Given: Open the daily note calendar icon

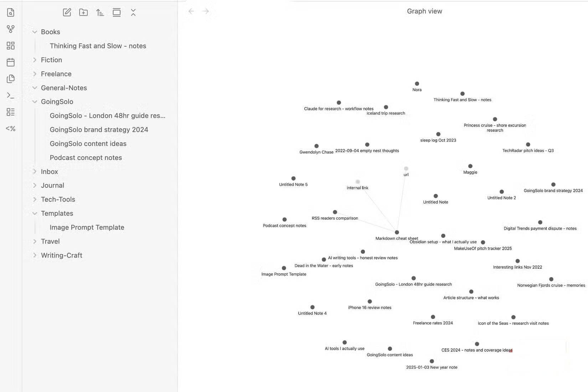Looking at the screenshot, I should click(x=11, y=62).
